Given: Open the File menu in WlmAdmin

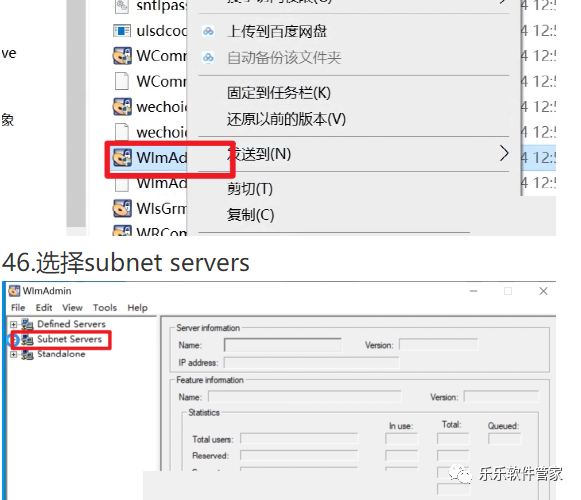Looking at the screenshot, I should point(18,308).
